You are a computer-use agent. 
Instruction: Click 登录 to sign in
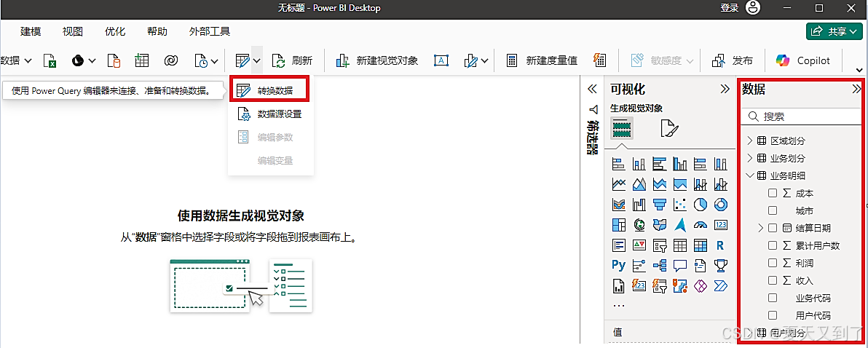click(x=729, y=8)
